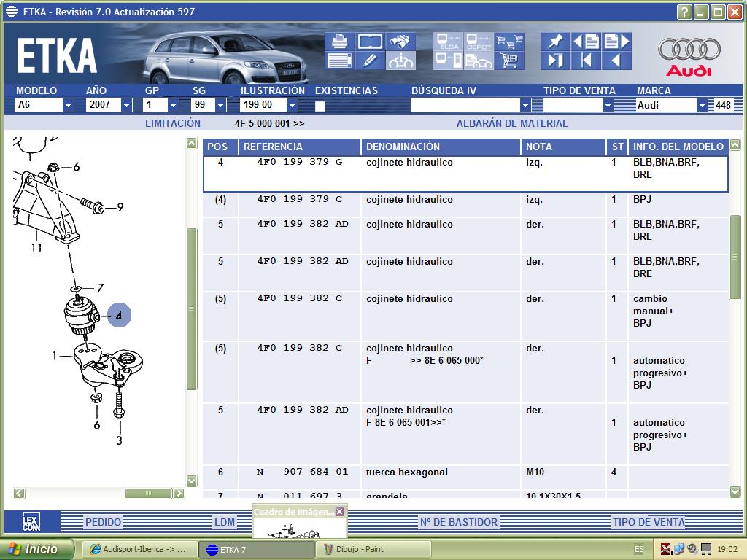Click illustration scroll left arrow

[x=19, y=494]
